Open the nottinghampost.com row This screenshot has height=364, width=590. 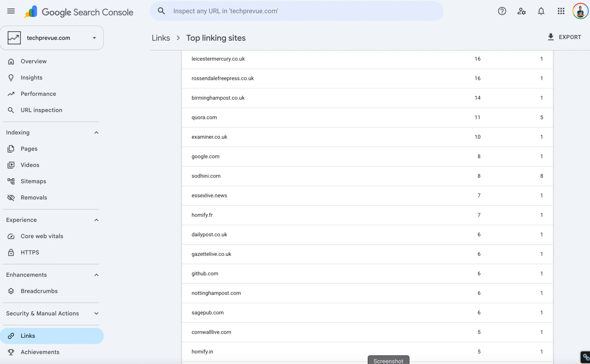point(367,293)
